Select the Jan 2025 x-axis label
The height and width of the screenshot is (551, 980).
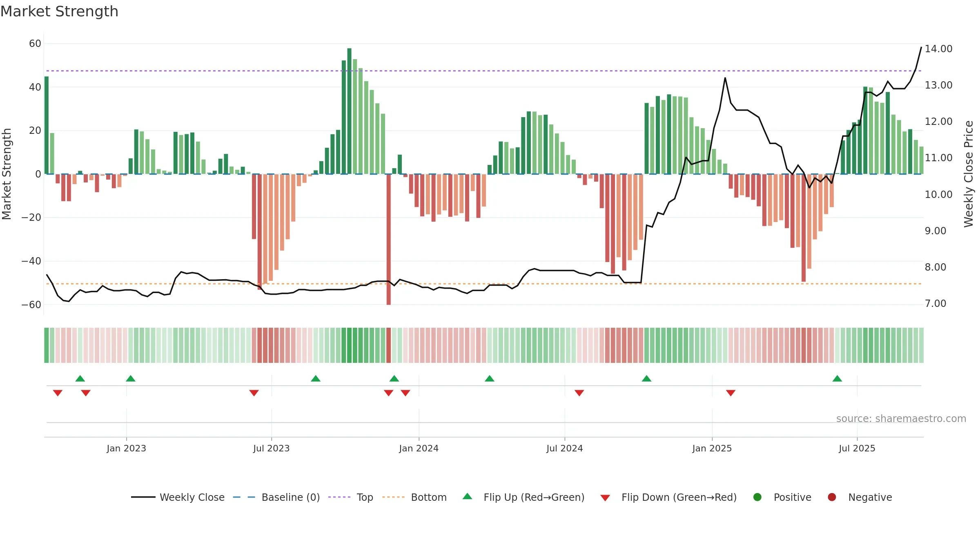(712, 448)
